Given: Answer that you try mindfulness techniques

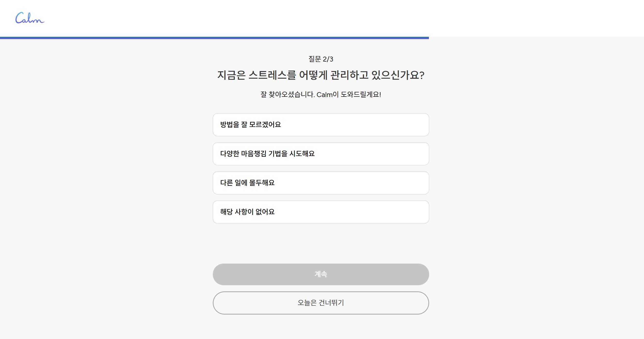Looking at the screenshot, I should coord(321,154).
